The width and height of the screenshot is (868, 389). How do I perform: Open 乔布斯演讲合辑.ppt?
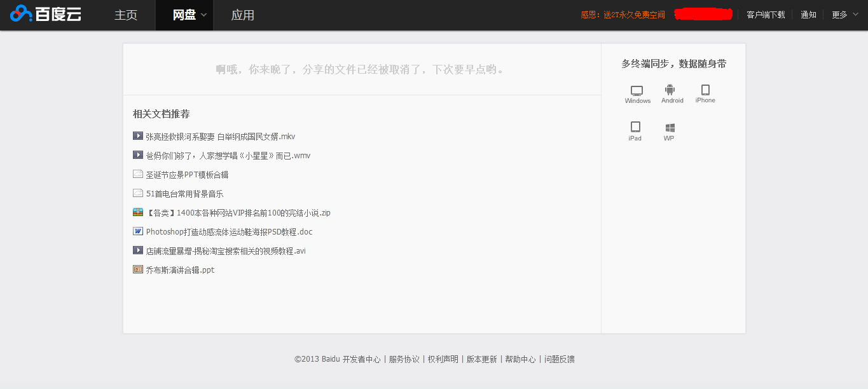(x=180, y=270)
